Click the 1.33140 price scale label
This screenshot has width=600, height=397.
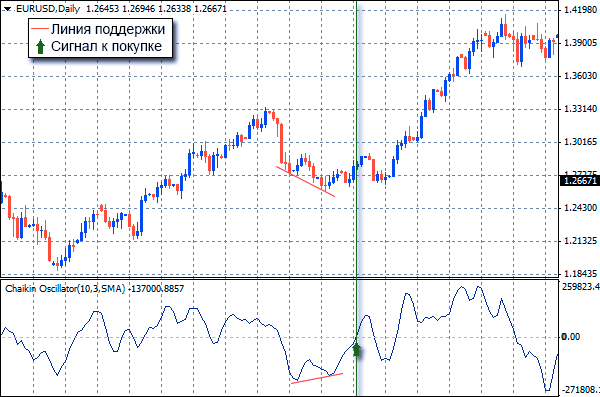point(580,109)
